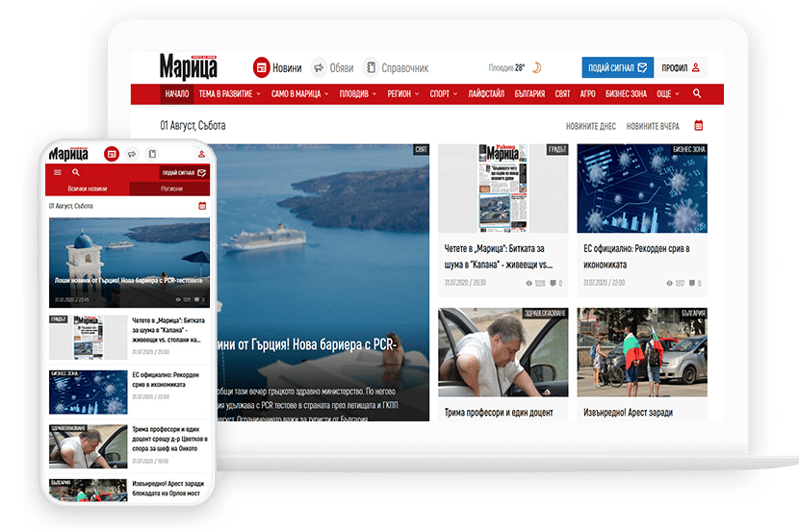The image size is (799, 532).
Task: Click man at car thumbnail on desktop
Action: click(x=503, y=352)
